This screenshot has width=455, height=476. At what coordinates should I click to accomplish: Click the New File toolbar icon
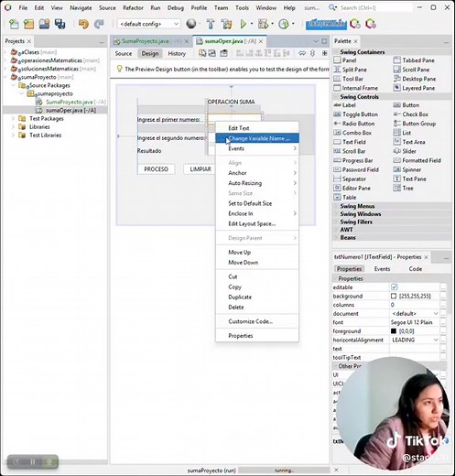(x=14, y=24)
